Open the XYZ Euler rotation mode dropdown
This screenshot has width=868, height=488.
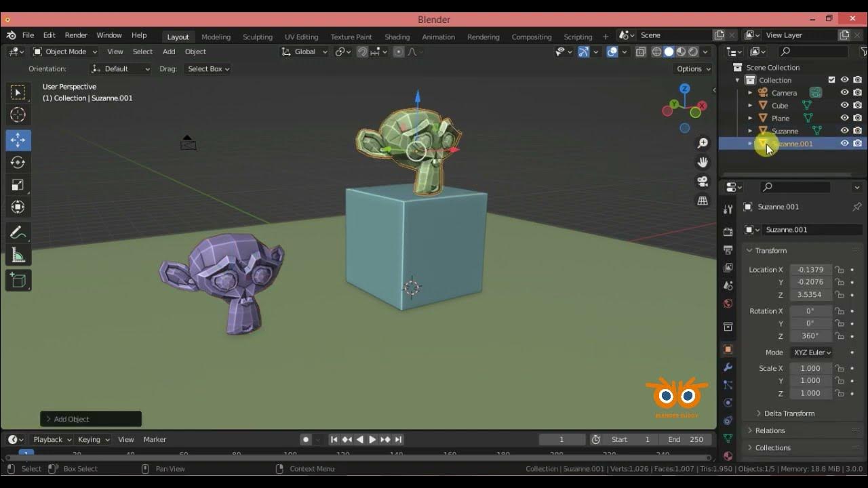click(x=812, y=352)
